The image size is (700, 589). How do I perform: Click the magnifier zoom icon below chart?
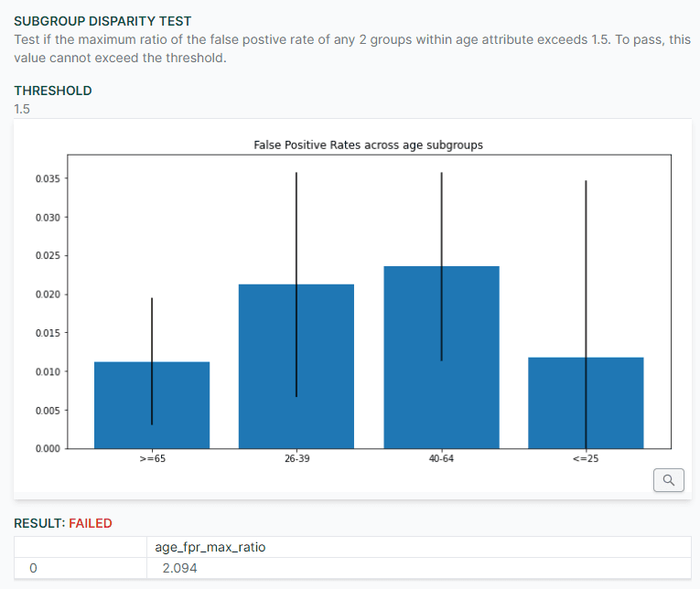click(670, 480)
